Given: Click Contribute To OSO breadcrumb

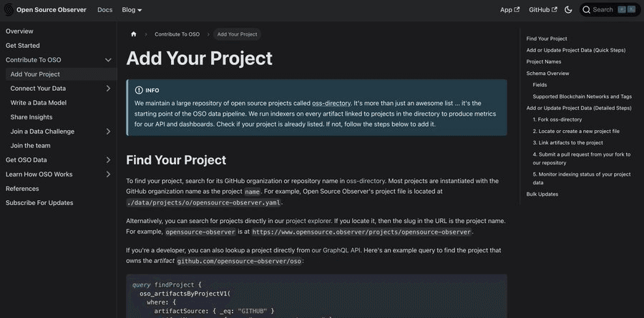Looking at the screenshot, I should coord(177,34).
